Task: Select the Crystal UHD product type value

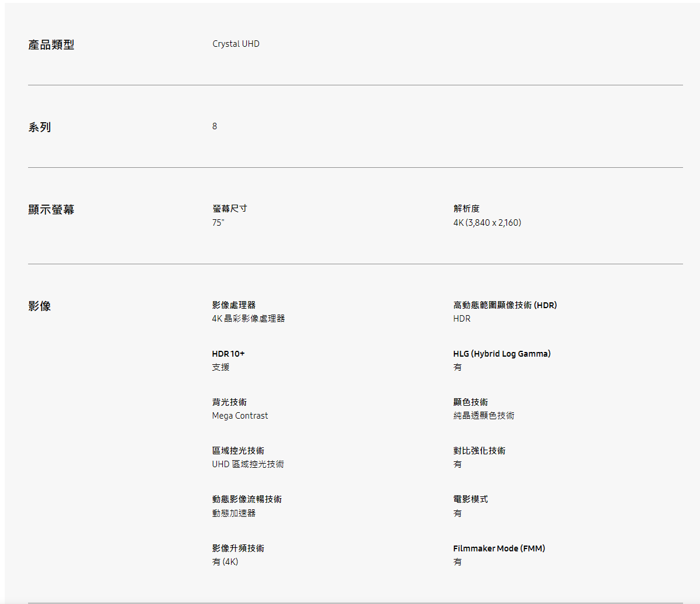Action: click(236, 44)
